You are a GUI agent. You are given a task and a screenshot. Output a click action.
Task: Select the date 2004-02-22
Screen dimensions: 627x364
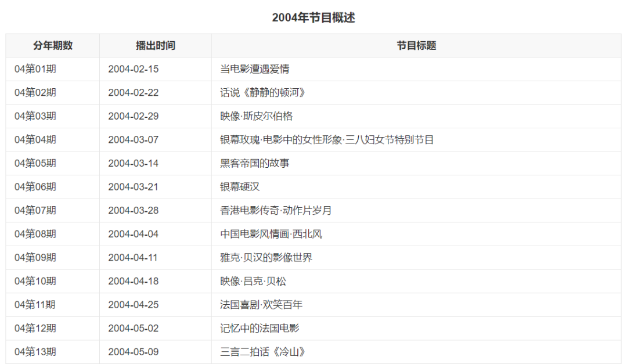tap(133, 92)
